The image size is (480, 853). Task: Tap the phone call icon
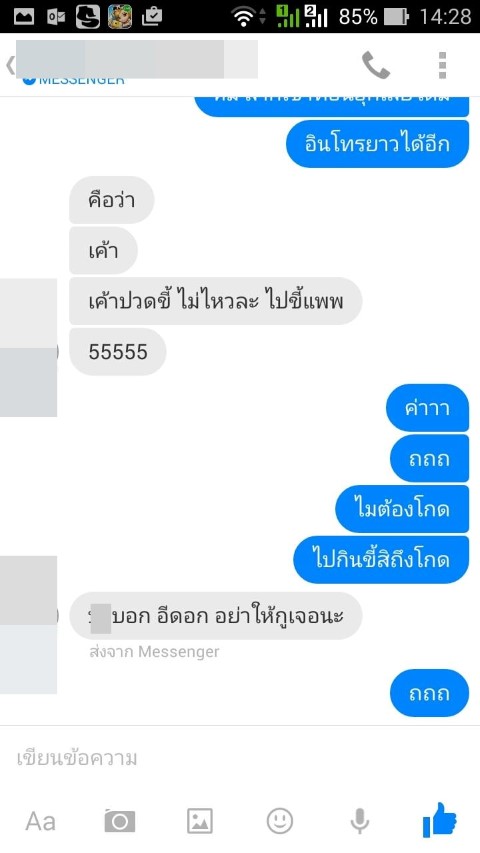pyautogui.click(x=376, y=65)
